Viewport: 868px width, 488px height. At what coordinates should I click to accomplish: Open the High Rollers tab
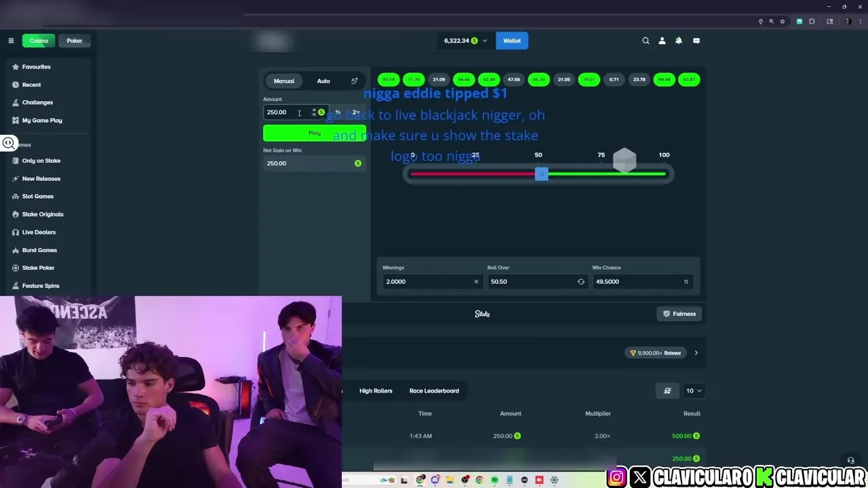(x=376, y=391)
